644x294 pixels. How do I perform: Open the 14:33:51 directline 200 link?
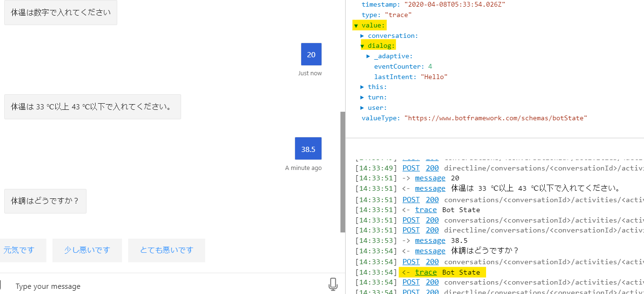[432, 230]
